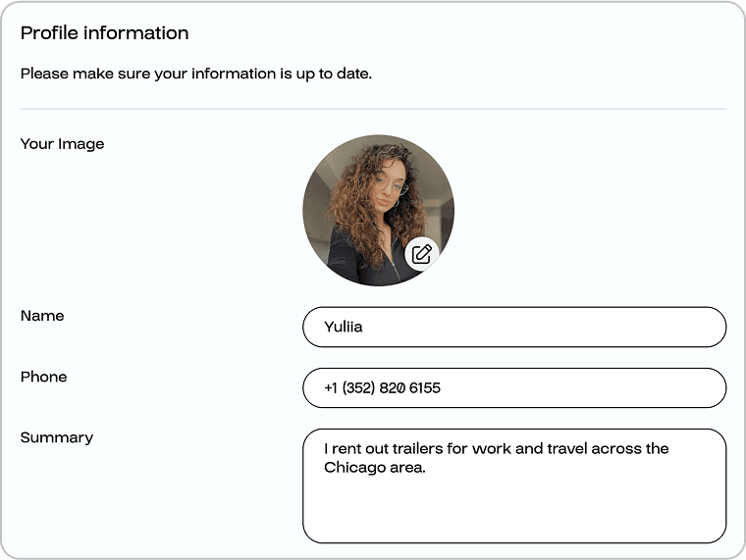
Task: Focus the Name field containing Yuliia
Action: tap(514, 327)
